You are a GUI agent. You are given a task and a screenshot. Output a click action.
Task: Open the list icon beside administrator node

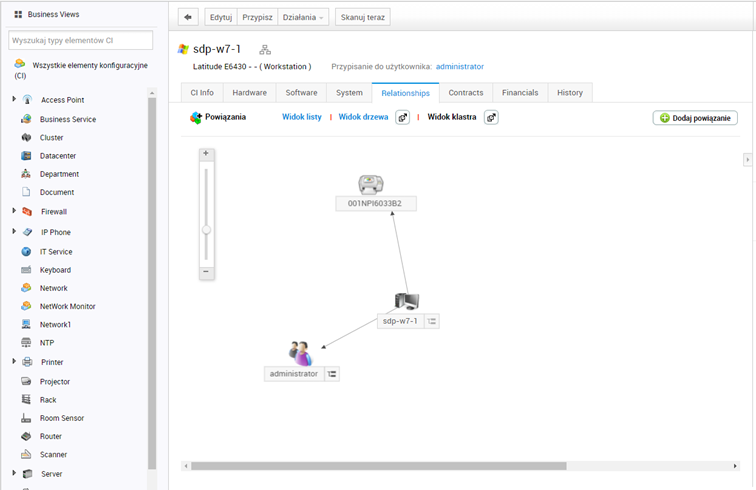pyautogui.click(x=332, y=373)
